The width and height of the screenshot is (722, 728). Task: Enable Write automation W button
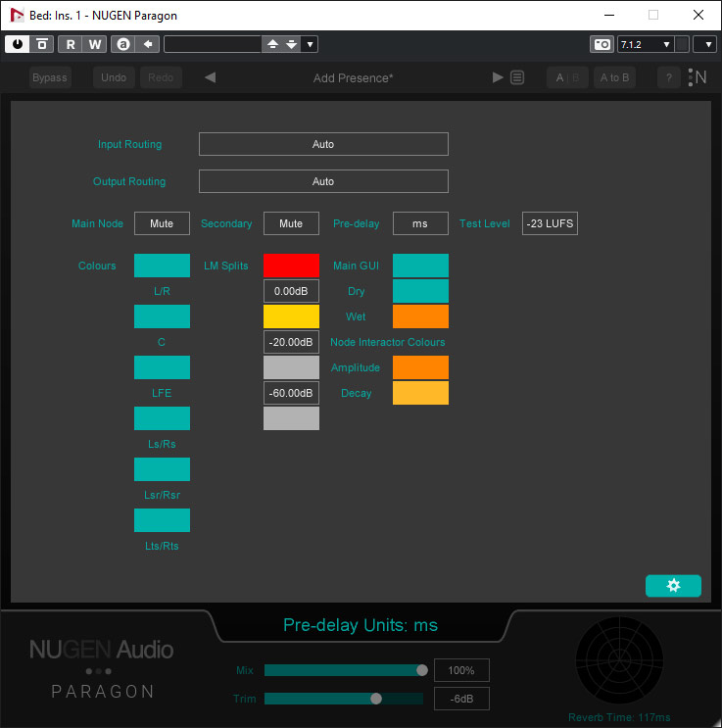tap(94, 44)
